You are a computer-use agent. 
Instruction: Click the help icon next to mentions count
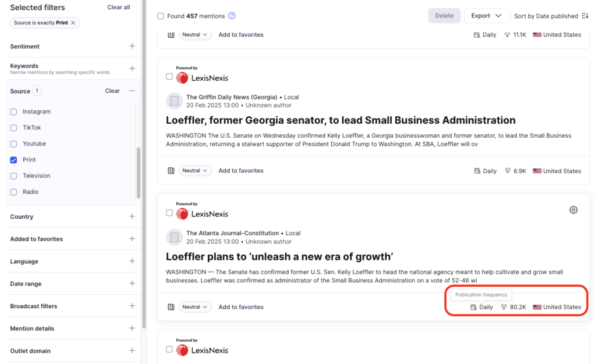[232, 16]
